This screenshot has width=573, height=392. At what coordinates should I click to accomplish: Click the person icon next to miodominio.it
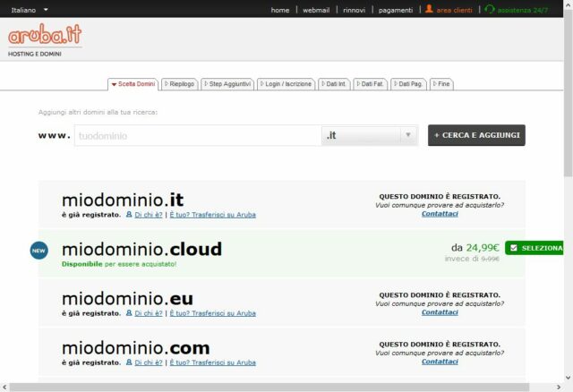click(129, 215)
